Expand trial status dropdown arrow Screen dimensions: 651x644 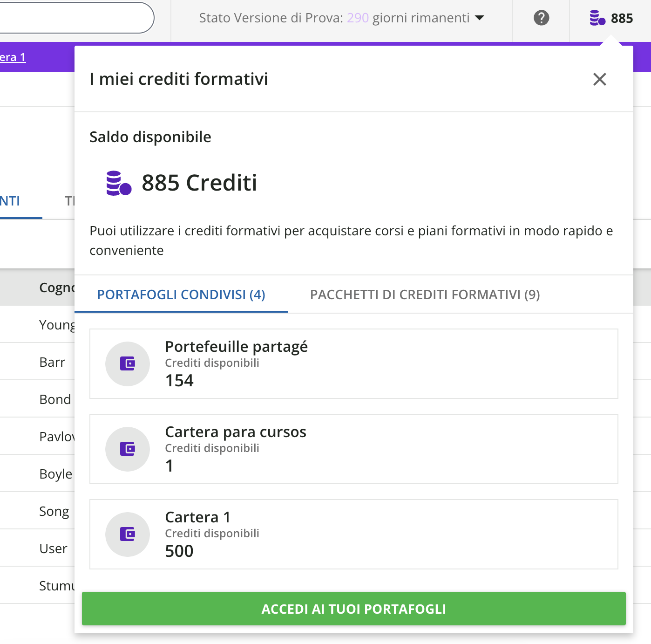(479, 18)
